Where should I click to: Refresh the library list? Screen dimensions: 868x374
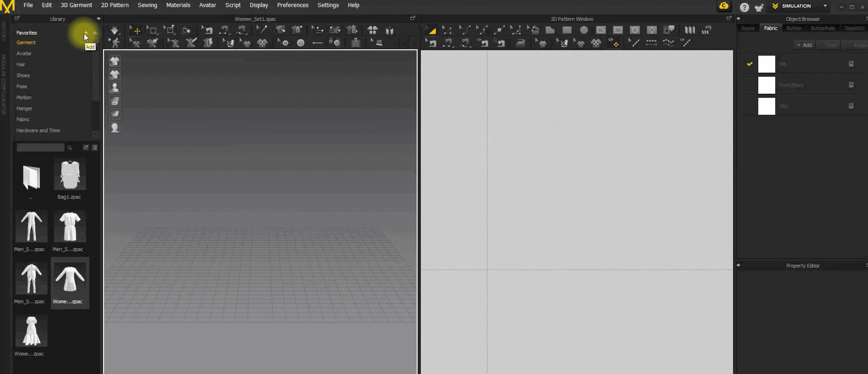[86, 147]
